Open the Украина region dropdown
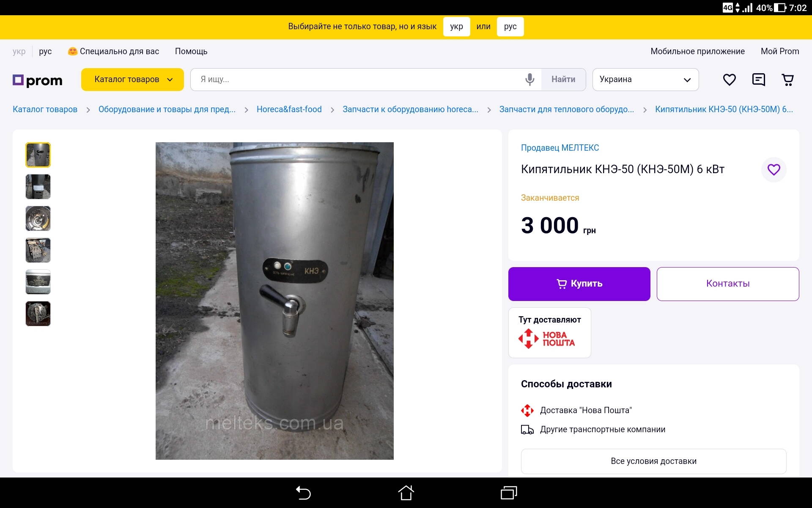812x508 pixels. (645, 80)
